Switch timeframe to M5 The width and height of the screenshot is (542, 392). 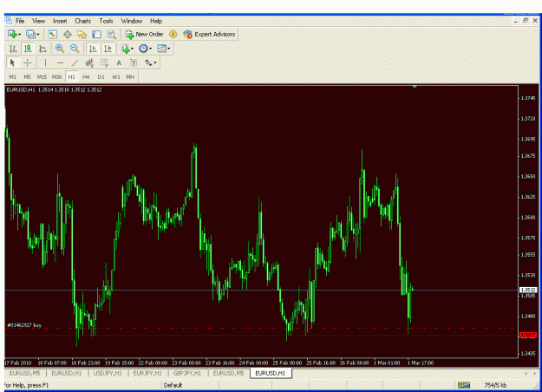pos(27,76)
